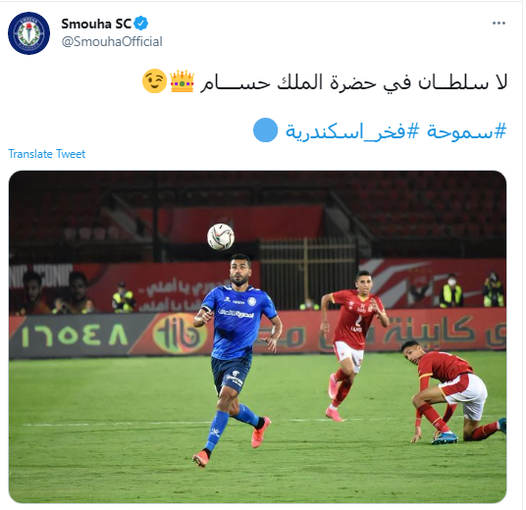Click the red player wearing number 2
Screen dimensions: 526x510
pyautogui.click(x=354, y=344)
